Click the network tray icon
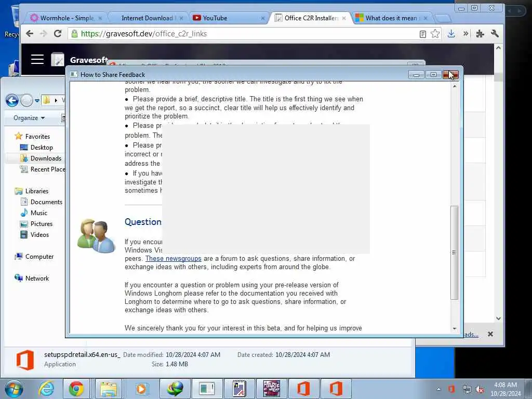Viewport: 532px width, 399px height. click(x=467, y=389)
